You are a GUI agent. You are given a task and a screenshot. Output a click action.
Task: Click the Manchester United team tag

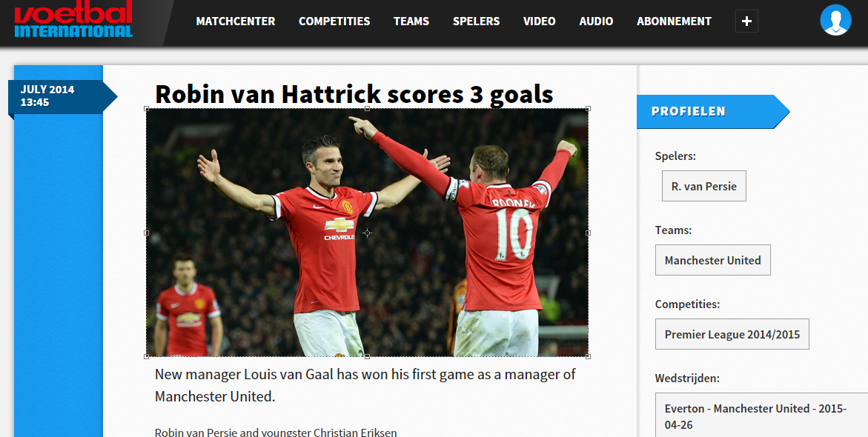(713, 260)
